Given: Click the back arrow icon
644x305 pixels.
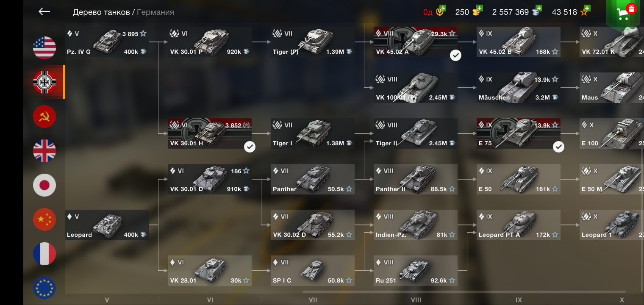Looking at the screenshot, I should point(44,12).
